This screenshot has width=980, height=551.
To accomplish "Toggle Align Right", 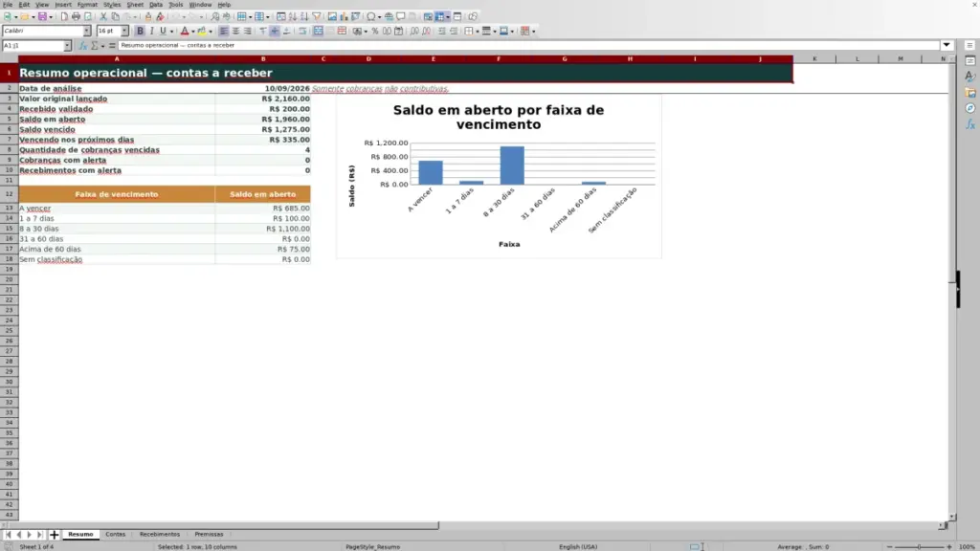I will coord(248,31).
